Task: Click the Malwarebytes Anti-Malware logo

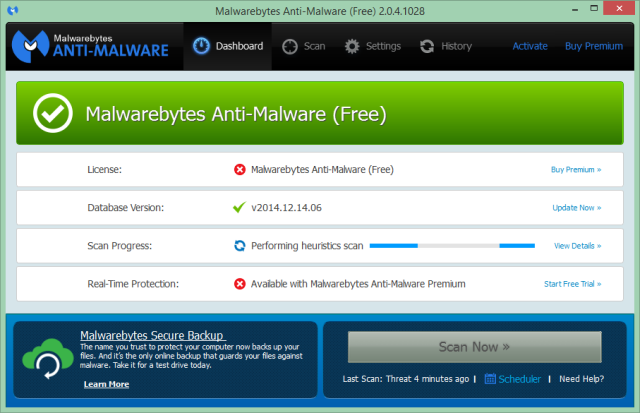Action: click(90, 46)
